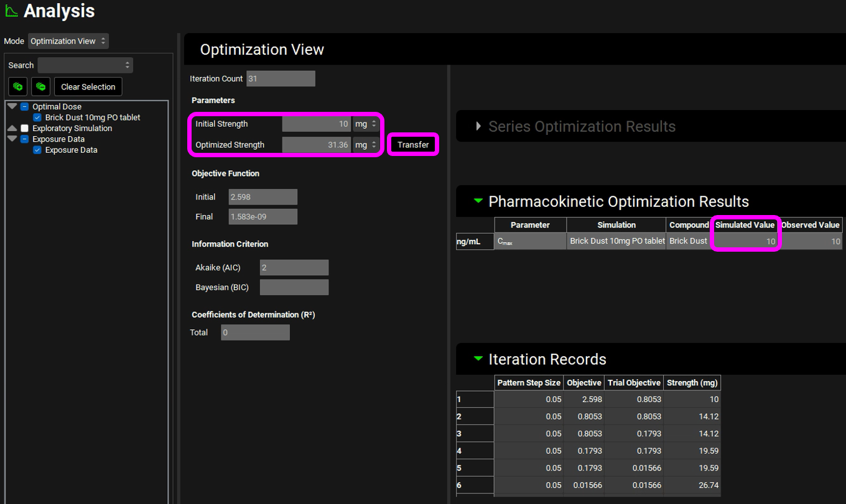Click the collapse-all green minus icon
The image size is (846, 504).
[x=41, y=86]
